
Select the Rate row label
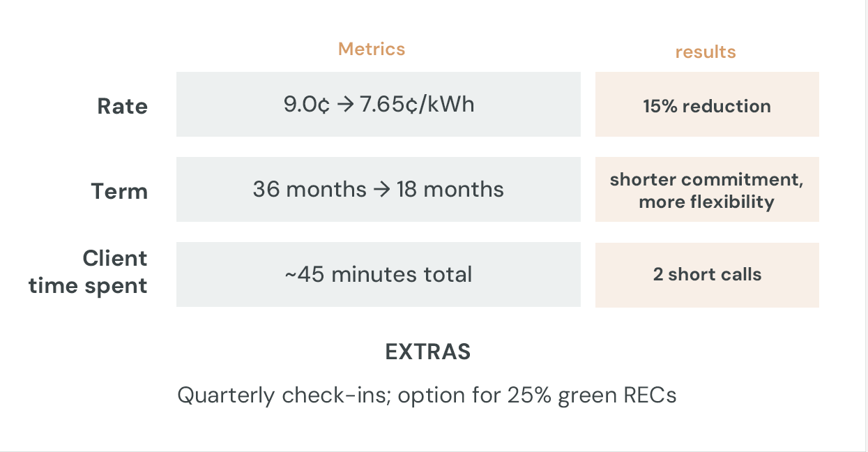(x=122, y=107)
